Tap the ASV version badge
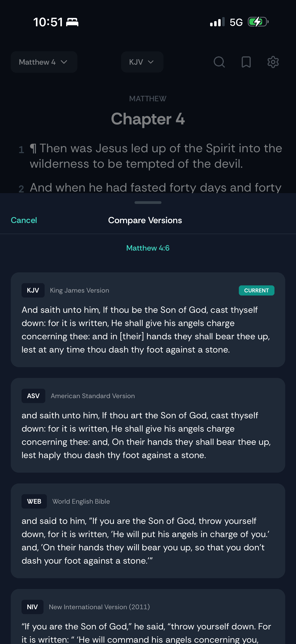 [x=33, y=396]
